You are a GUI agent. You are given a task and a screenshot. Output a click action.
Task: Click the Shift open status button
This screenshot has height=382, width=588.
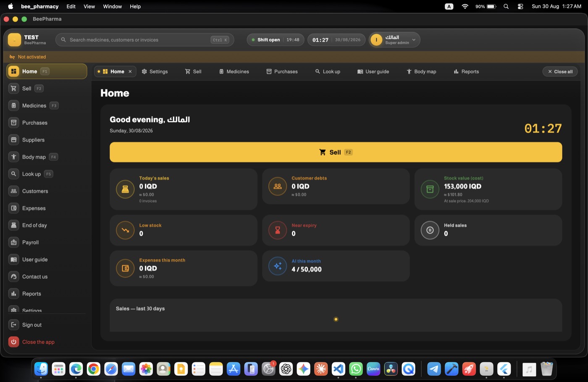pyautogui.click(x=276, y=40)
